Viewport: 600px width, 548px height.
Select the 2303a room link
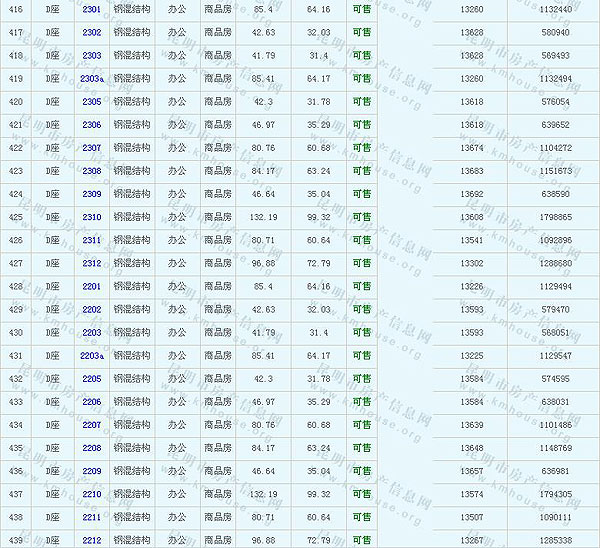(x=91, y=78)
